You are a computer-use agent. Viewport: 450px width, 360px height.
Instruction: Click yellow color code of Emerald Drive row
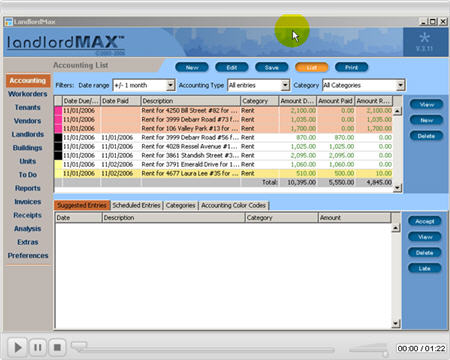[x=58, y=164]
